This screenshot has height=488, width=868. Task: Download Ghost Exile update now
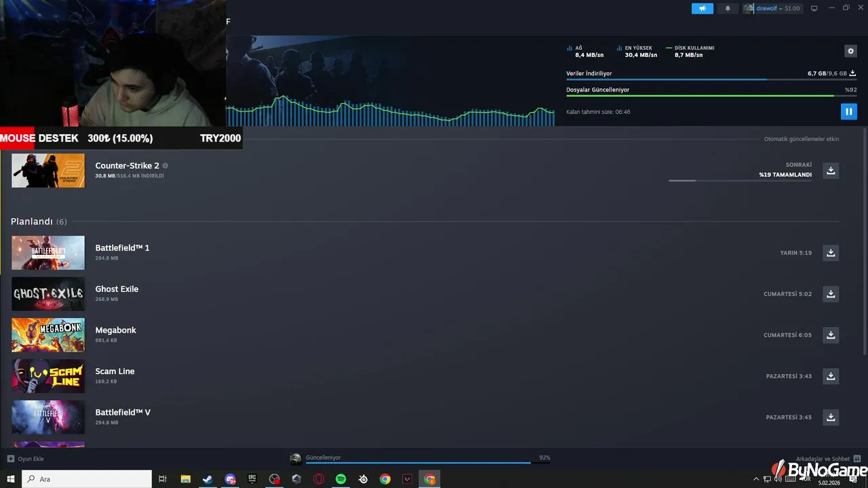(831, 294)
